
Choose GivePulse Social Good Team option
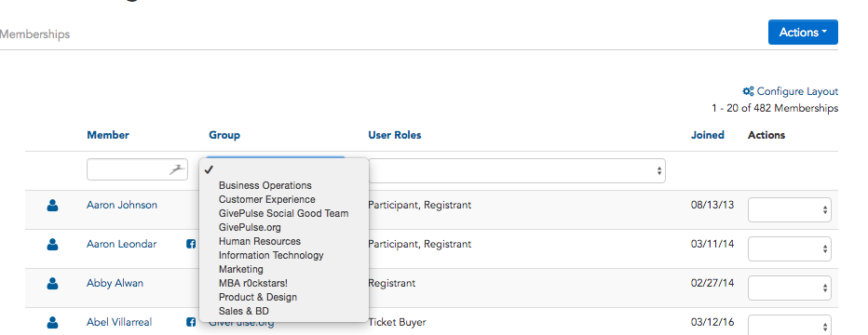pyautogui.click(x=283, y=213)
